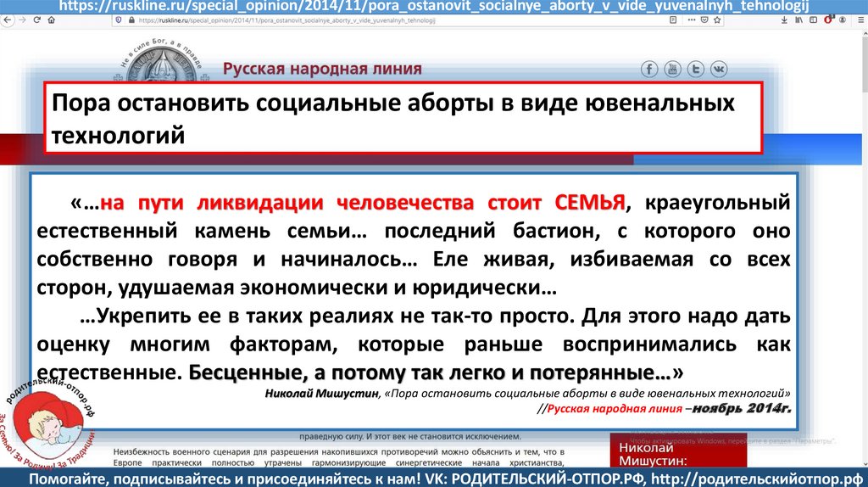Screen dimensions: 868x487
Task: Toggle reader view for this page
Action: [673, 20]
